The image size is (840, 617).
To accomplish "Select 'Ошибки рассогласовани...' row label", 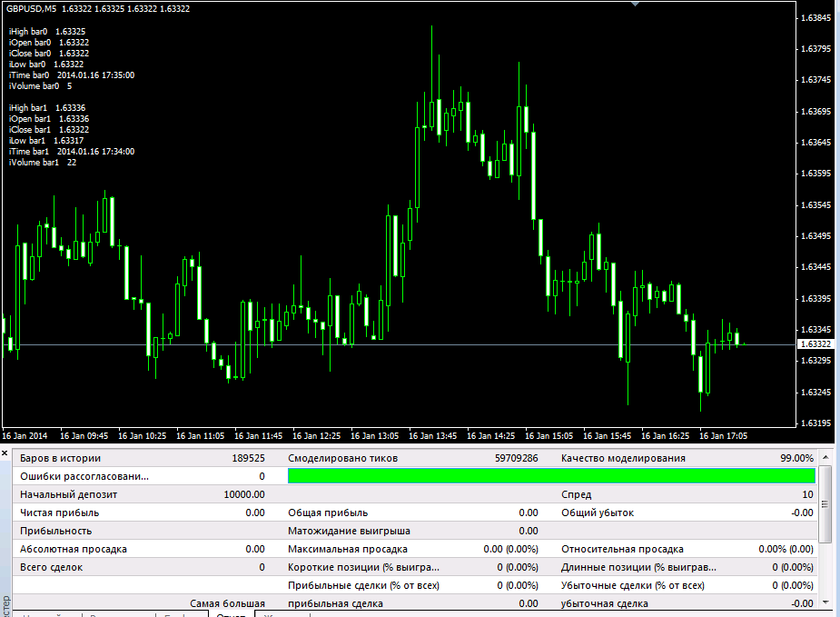I will coord(84,476).
